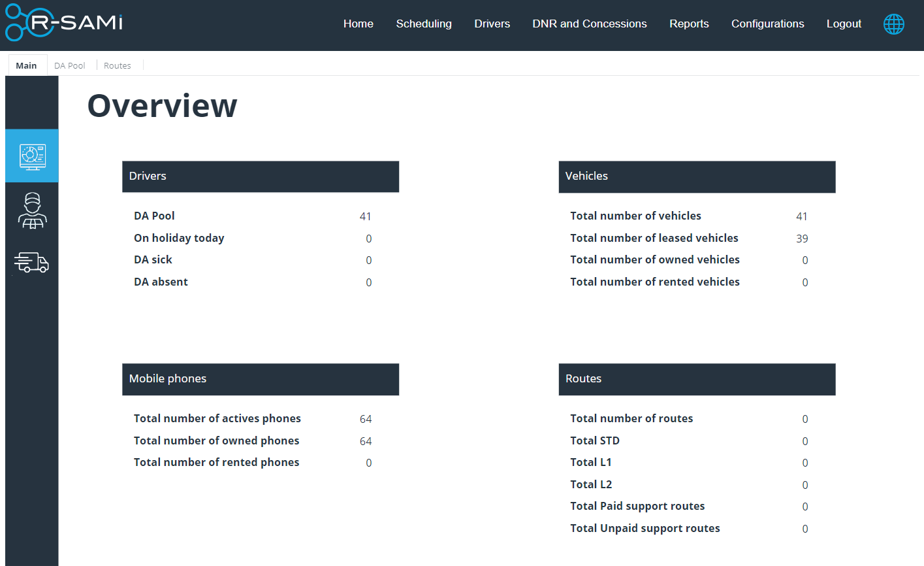The image size is (924, 566).
Task: Click the Total number of routes value
Action: [805, 419]
